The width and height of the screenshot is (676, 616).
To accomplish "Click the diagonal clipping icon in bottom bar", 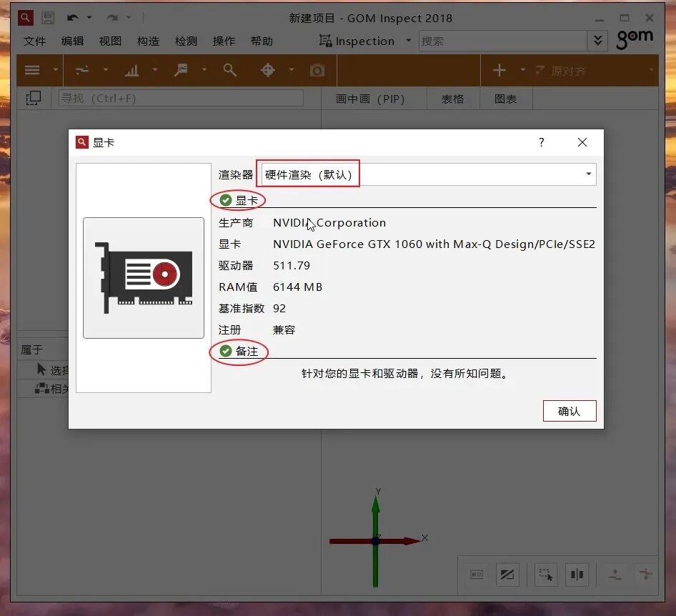I will (507, 574).
